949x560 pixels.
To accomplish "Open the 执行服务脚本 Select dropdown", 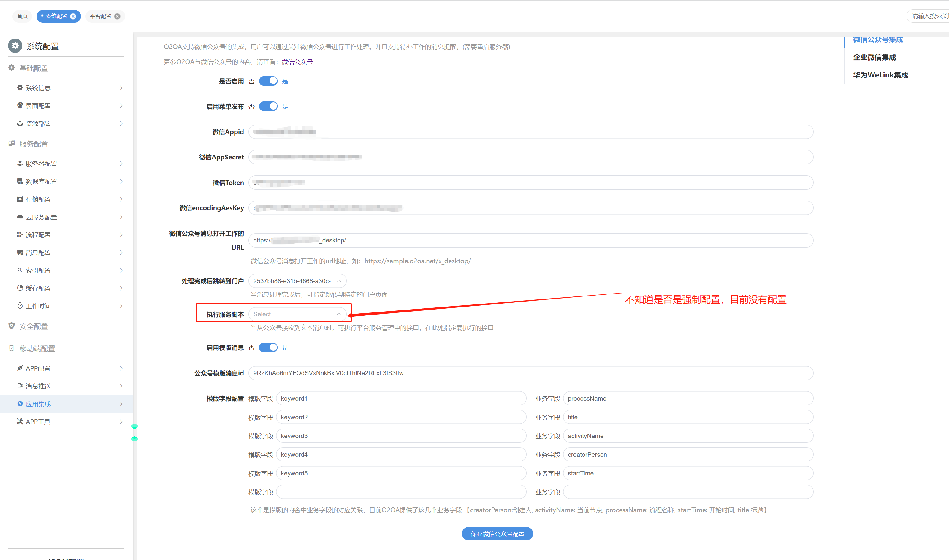I will tap(297, 314).
